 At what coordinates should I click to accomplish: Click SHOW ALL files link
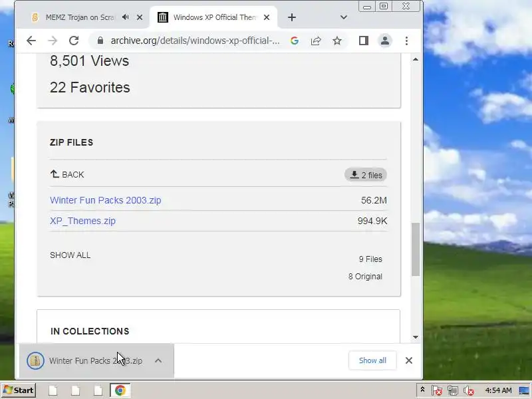tap(70, 255)
